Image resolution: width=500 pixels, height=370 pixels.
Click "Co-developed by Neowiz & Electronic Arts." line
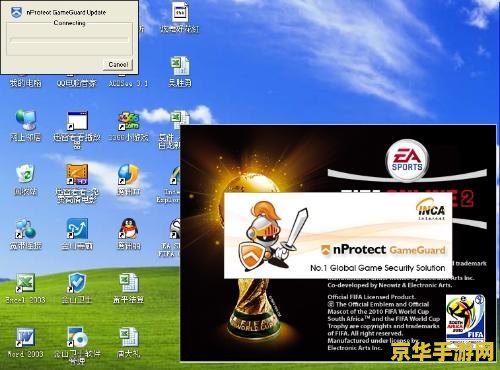click(x=390, y=285)
